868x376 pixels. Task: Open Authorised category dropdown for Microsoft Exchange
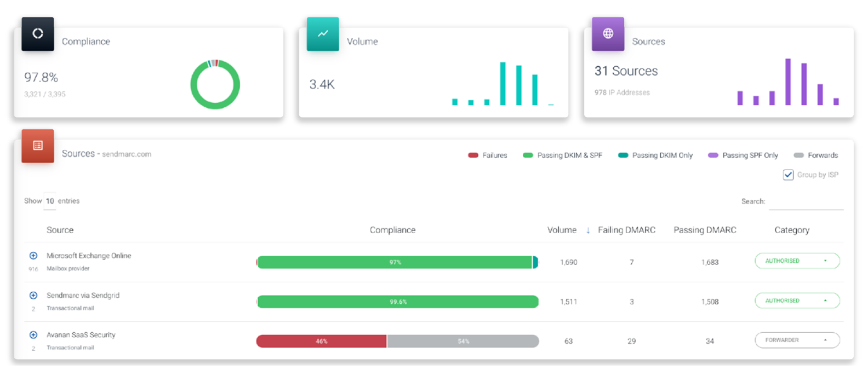click(x=797, y=261)
